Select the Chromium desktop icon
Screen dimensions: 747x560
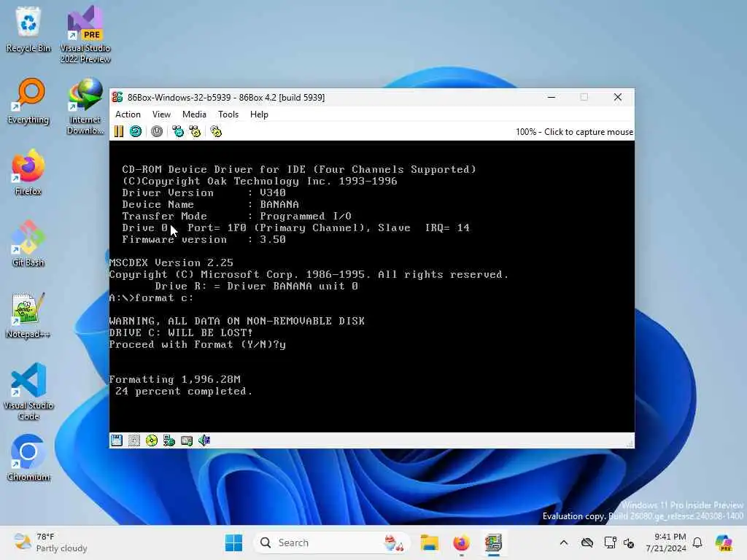pos(28,458)
